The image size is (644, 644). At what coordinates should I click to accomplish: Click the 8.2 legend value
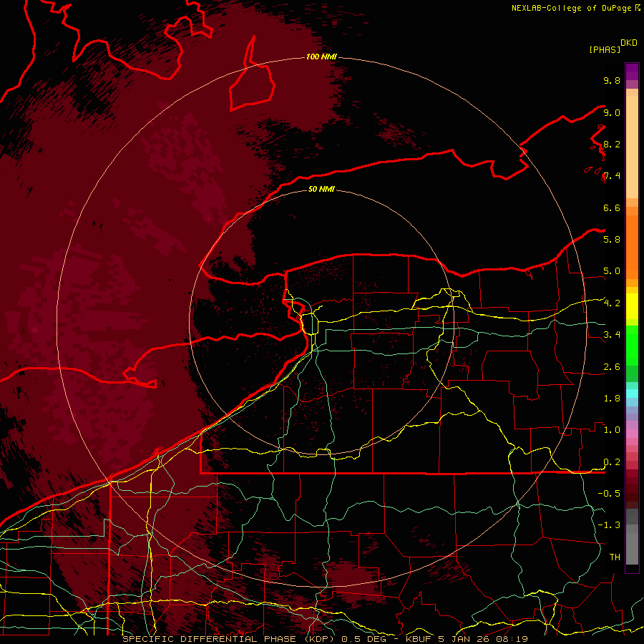point(612,144)
